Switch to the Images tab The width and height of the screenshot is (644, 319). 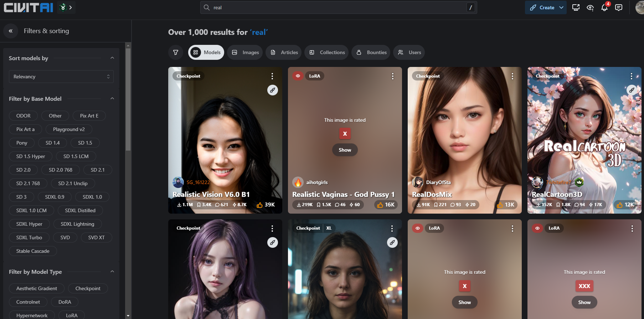[245, 52]
